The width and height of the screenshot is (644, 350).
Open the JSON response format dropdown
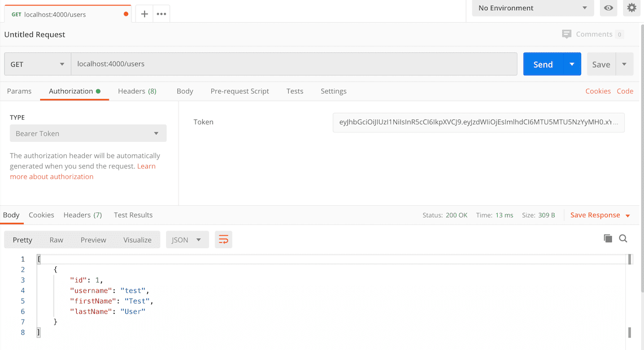click(x=187, y=239)
